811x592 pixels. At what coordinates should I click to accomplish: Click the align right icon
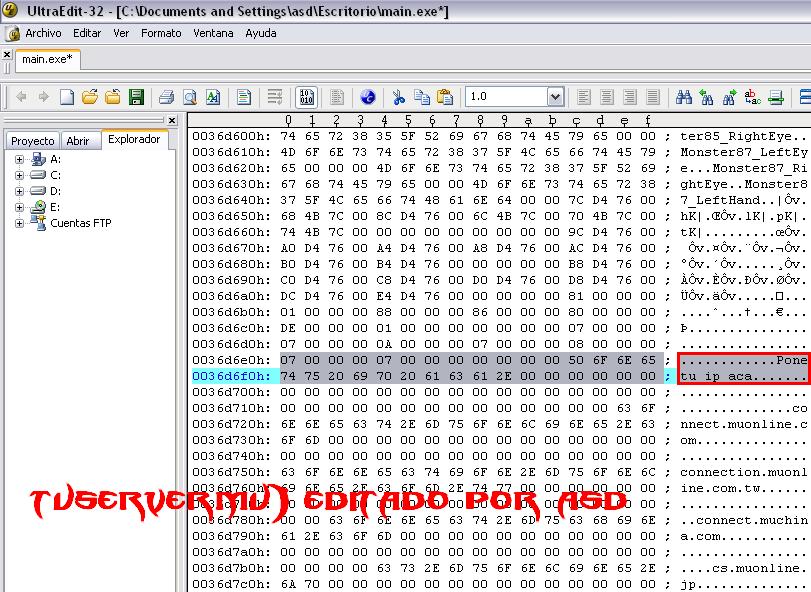(629, 97)
